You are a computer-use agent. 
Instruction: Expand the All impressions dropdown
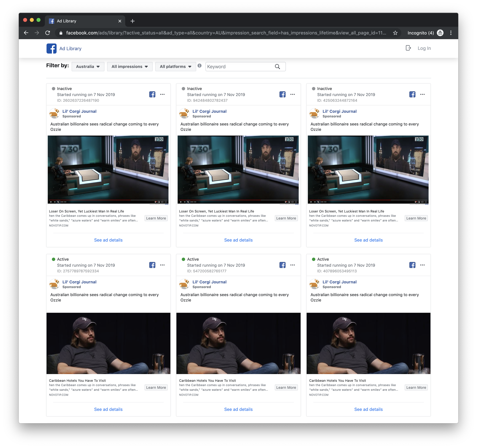pos(130,66)
